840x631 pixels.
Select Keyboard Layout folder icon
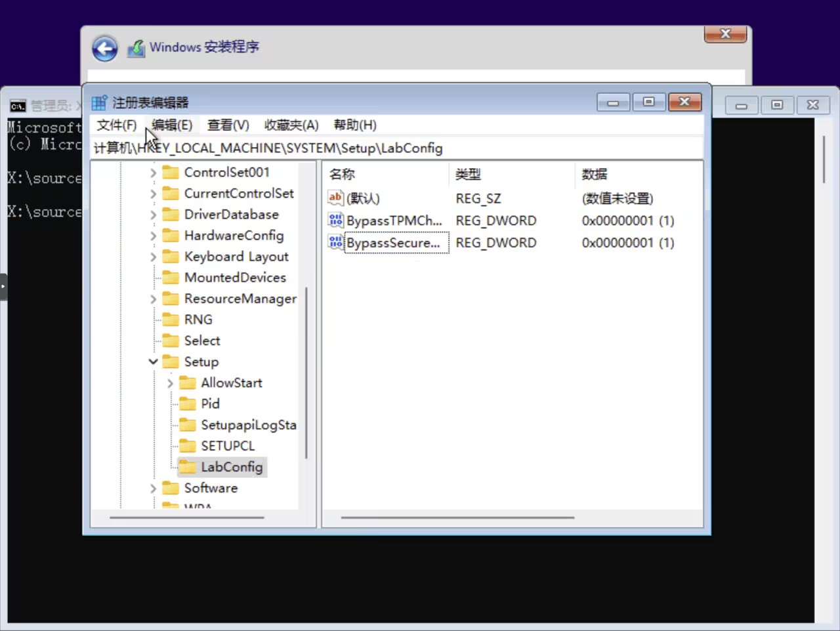tap(171, 256)
